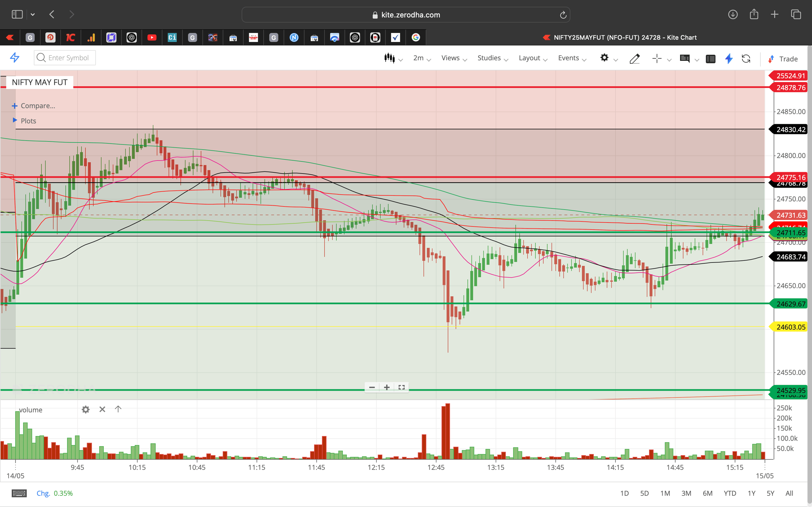Remove the volume study with the X
The image size is (812, 507).
coord(102,409)
